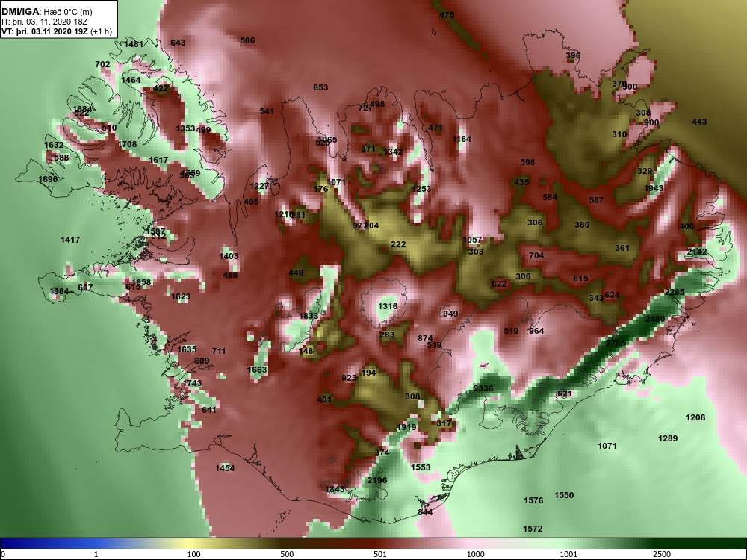Select the map value '1184'
The height and width of the screenshot is (560, 747).
click(462, 139)
